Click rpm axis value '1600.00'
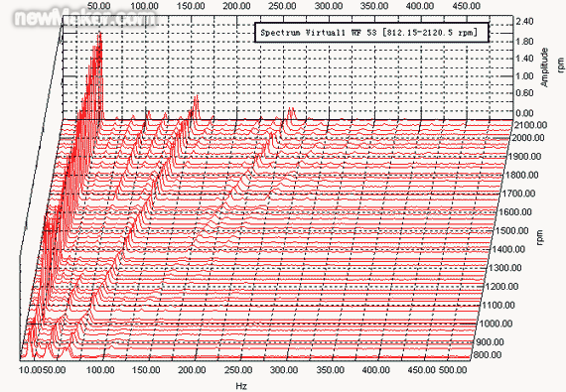 (x=515, y=212)
